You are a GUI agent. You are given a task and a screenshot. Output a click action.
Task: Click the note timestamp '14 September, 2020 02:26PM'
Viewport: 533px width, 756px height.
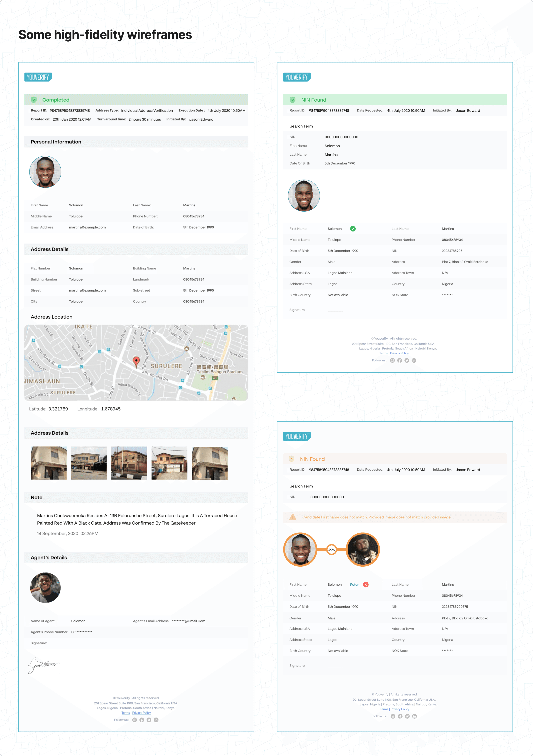68,534
